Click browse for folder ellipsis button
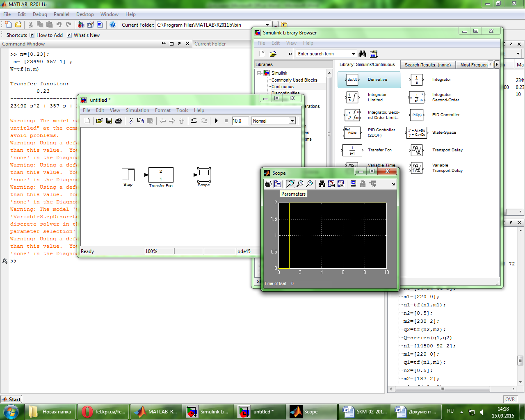 [276, 25]
